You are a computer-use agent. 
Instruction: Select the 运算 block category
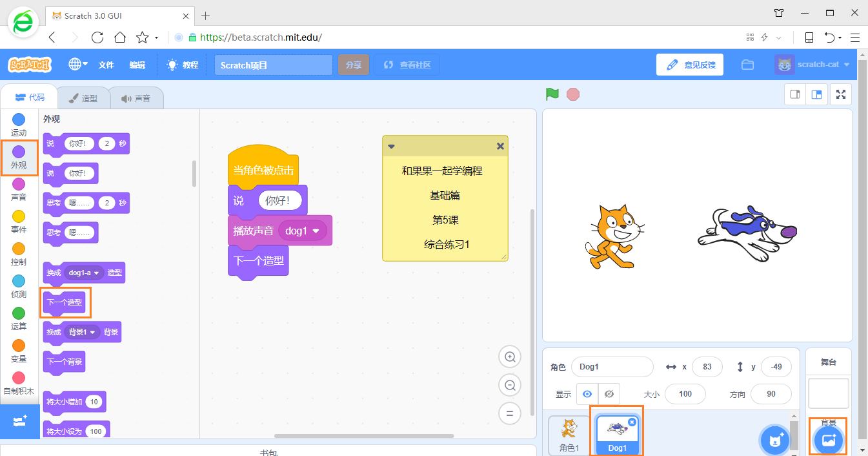pyautogui.click(x=19, y=319)
